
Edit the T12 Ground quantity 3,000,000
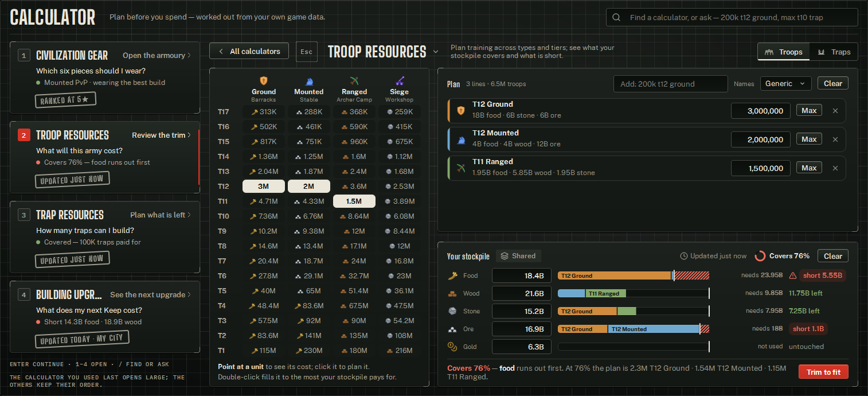[761, 111]
